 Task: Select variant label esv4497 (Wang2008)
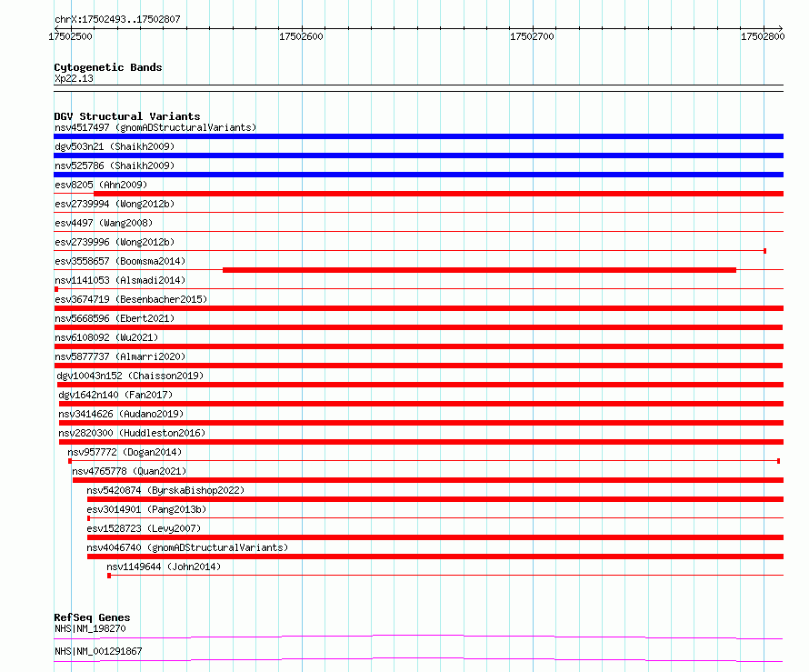click(104, 223)
